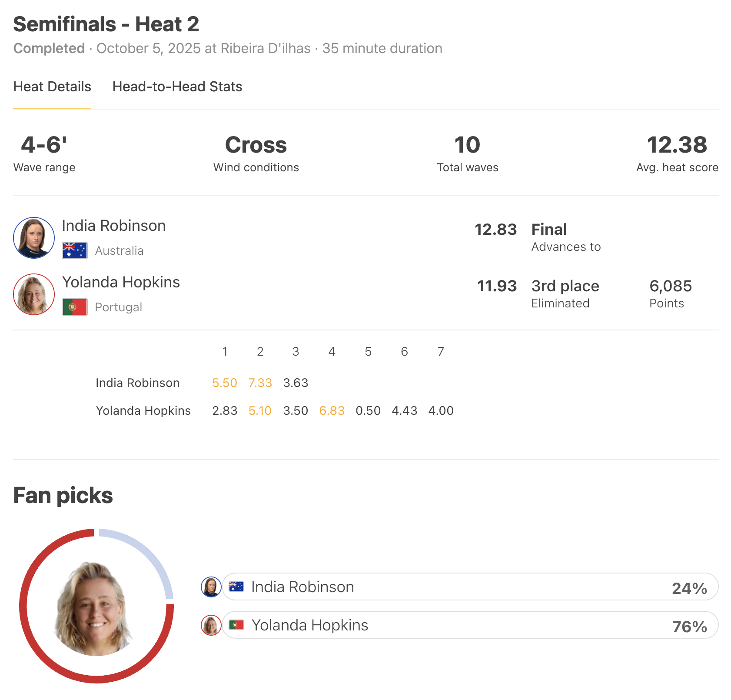The image size is (731, 700).
Task: Open India Robinson's athlete name link
Action: [114, 226]
